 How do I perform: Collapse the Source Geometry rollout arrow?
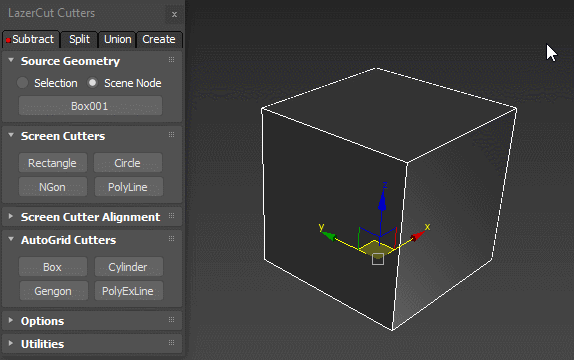11,60
